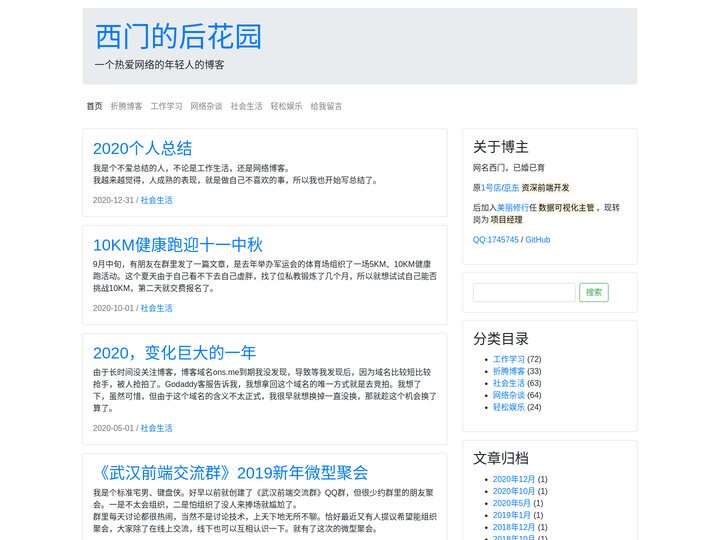
Task: Visit the 轻松娱乐 nav section
Action: 287,106
